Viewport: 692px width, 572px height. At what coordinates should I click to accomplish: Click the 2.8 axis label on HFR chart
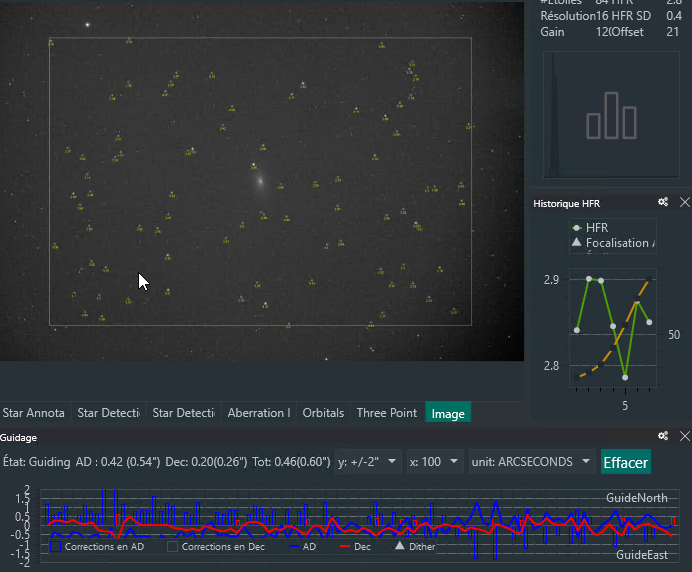(552, 365)
